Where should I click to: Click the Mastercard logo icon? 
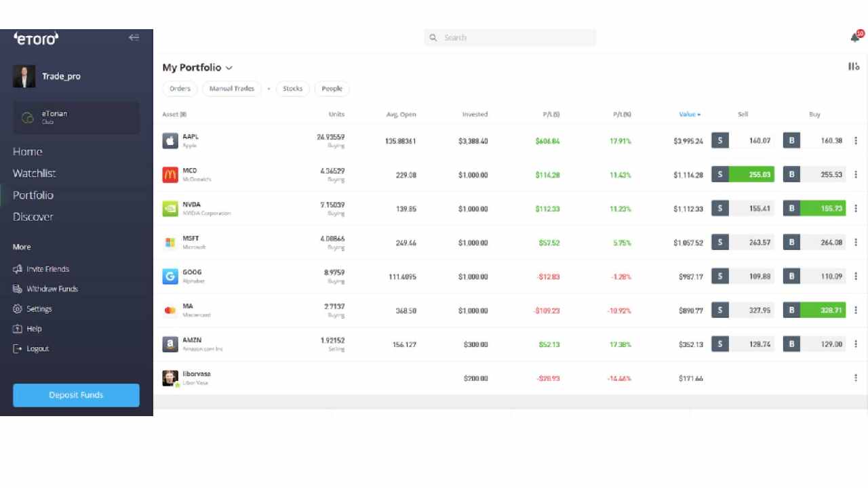point(170,310)
